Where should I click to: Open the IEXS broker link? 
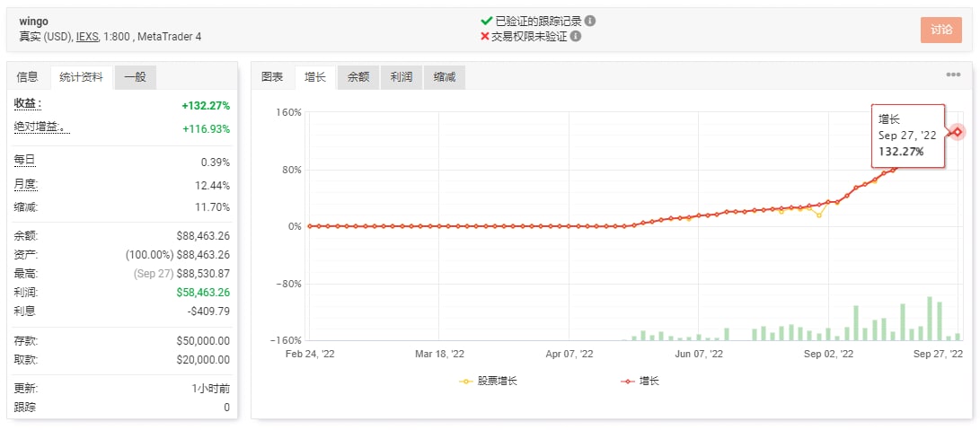pos(87,36)
